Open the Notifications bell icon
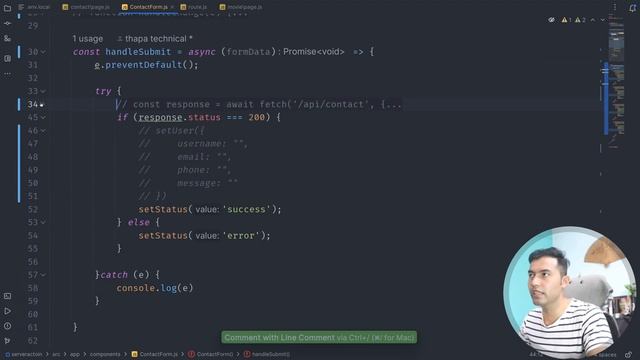640x360 pixels. pyautogui.click(x=632, y=8)
